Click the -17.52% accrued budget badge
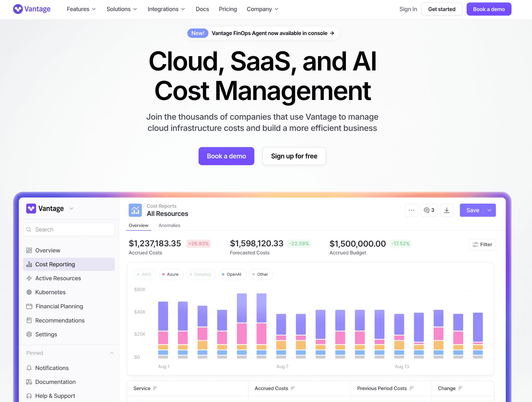The image size is (532, 402). click(x=401, y=244)
